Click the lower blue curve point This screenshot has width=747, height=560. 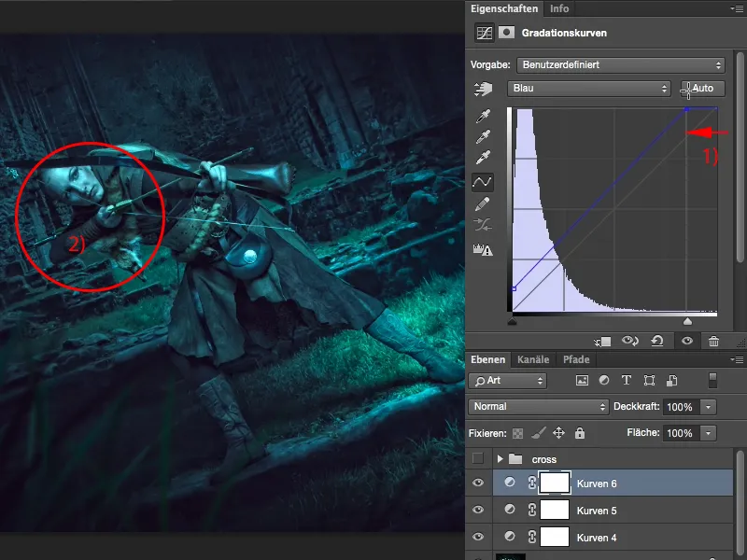coord(514,288)
